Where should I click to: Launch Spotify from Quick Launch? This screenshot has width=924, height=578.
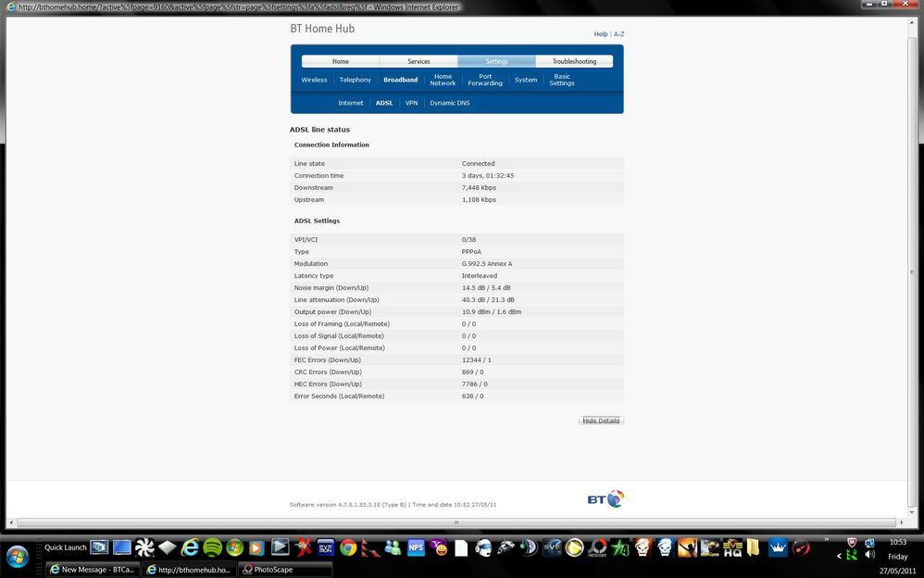pyautogui.click(x=212, y=547)
